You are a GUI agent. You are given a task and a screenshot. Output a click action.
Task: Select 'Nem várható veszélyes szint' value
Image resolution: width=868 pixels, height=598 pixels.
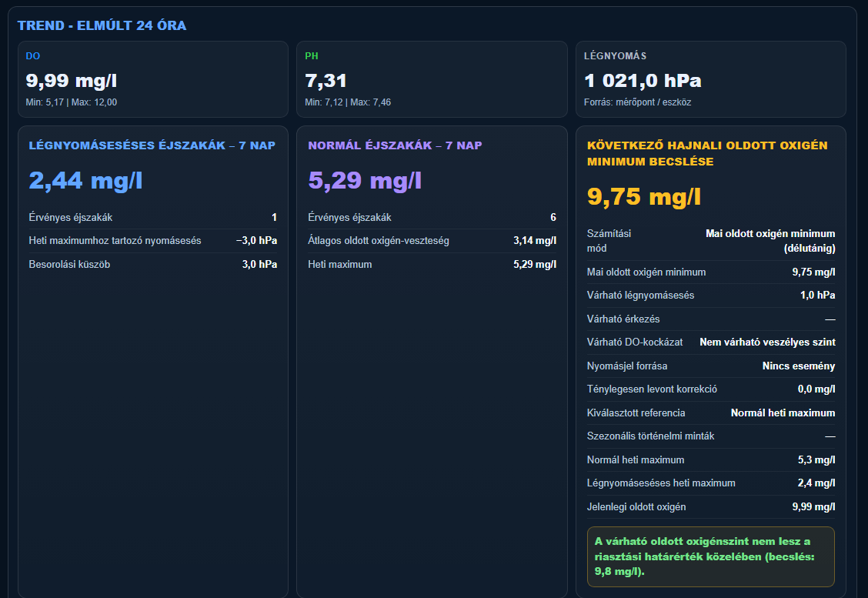767,342
